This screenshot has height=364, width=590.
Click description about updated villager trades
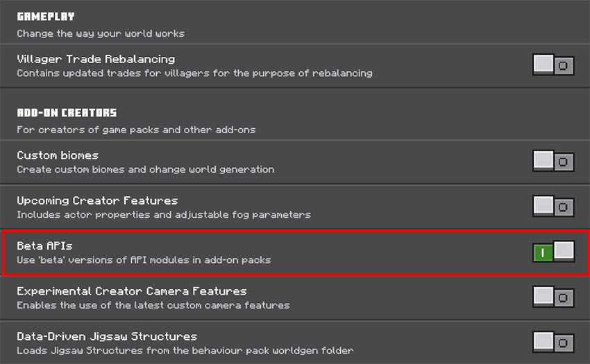(194, 73)
